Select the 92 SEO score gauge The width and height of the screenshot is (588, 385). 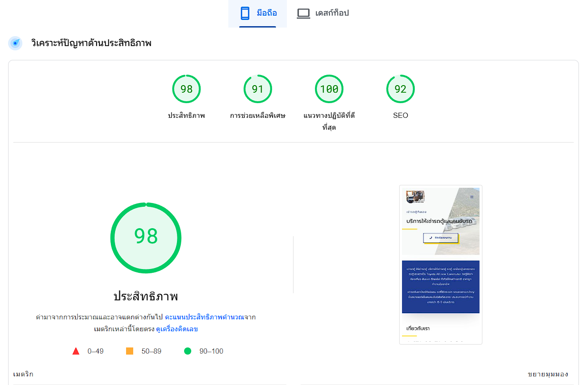[401, 89]
